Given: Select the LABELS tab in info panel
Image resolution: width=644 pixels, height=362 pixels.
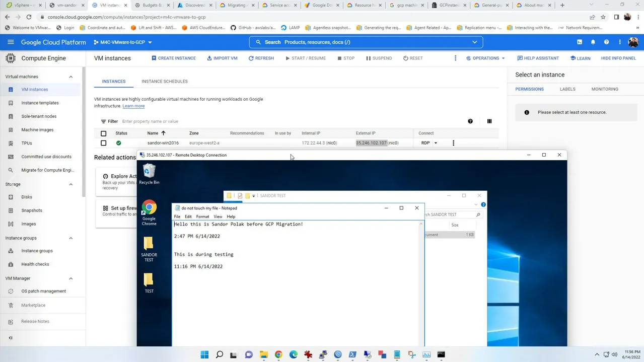Looking at the screenshot, I should 567,89.
